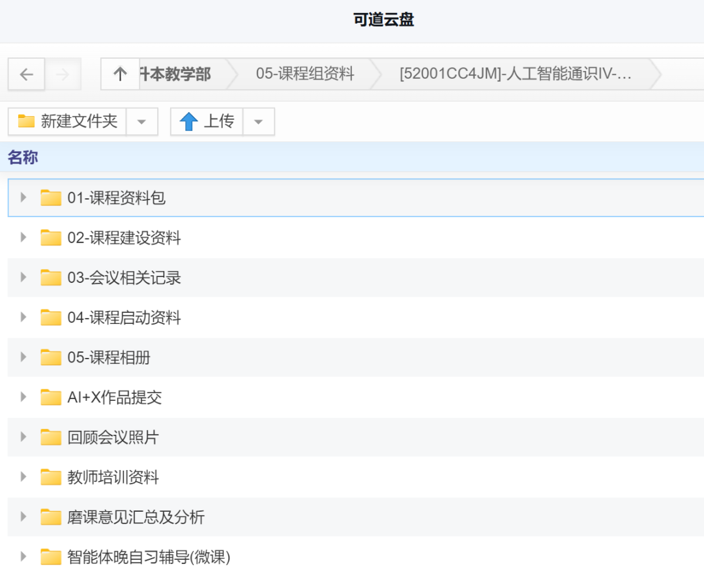Select the 智能体晚自习辅导(微课) folder row
Viewport: 704px width, 588px height.
coord(149,557)
